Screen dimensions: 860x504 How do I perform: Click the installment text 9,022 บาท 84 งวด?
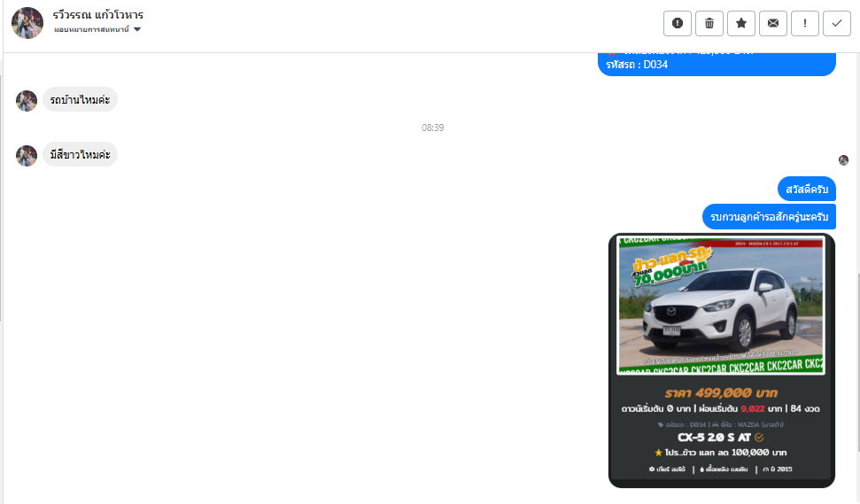pyautogui.click(x=758, y=408)
